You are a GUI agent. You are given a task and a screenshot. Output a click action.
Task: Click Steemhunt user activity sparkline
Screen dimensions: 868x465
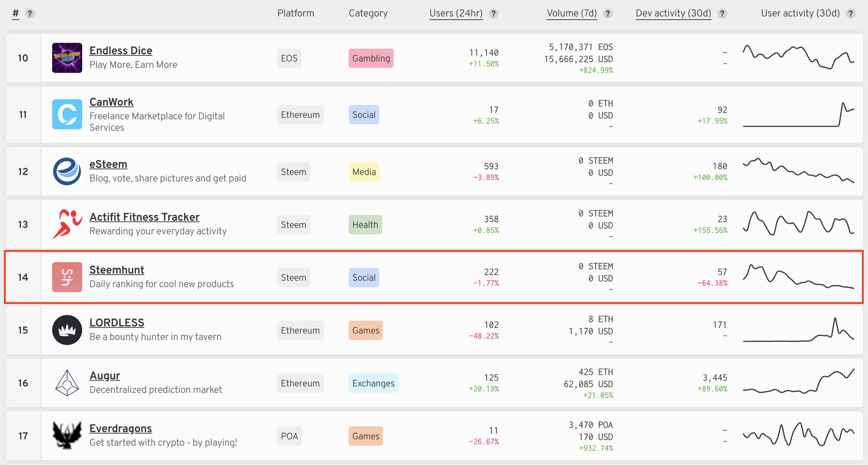799,276
